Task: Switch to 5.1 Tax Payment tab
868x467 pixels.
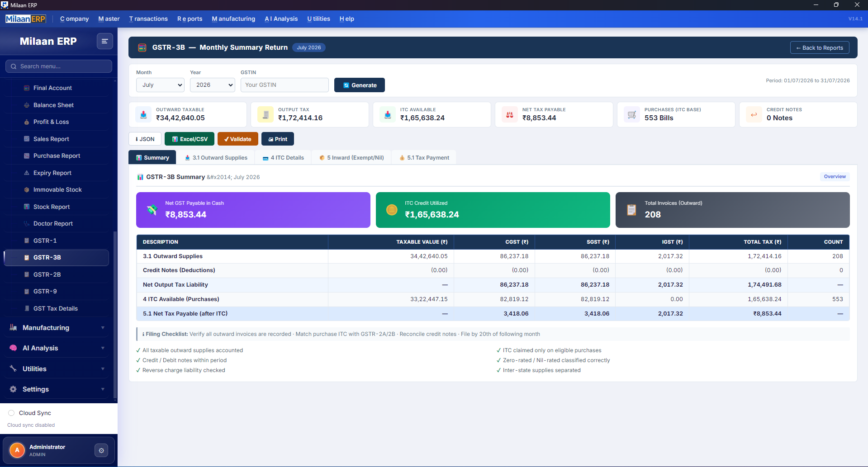Action: [x=424, y=158]
